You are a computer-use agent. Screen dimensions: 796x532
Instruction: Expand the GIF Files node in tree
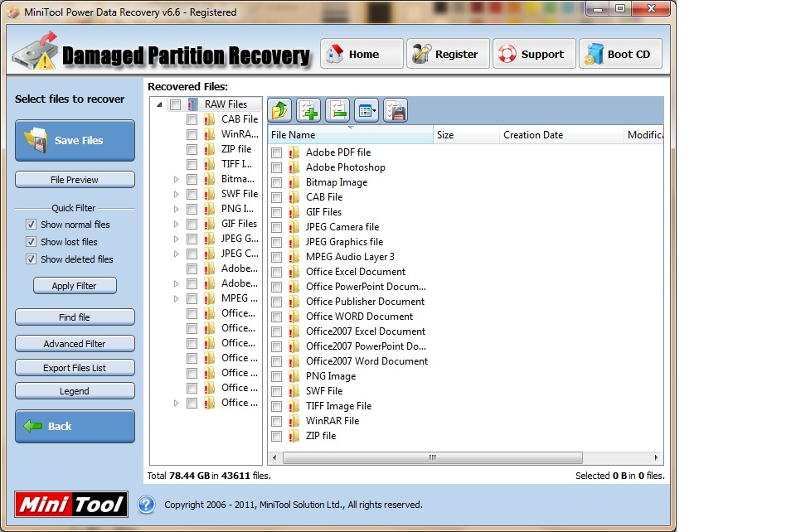(176, 224)
